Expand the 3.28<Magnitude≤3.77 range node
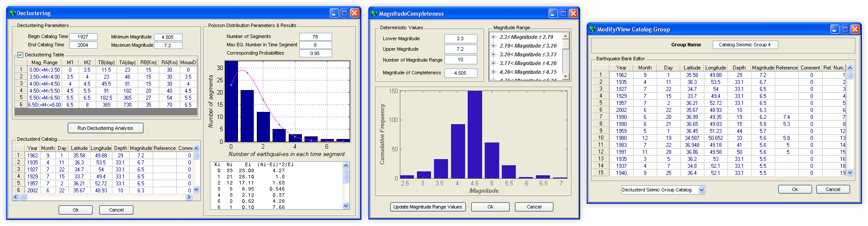868x226 pixels. click(x=493, y=55)
